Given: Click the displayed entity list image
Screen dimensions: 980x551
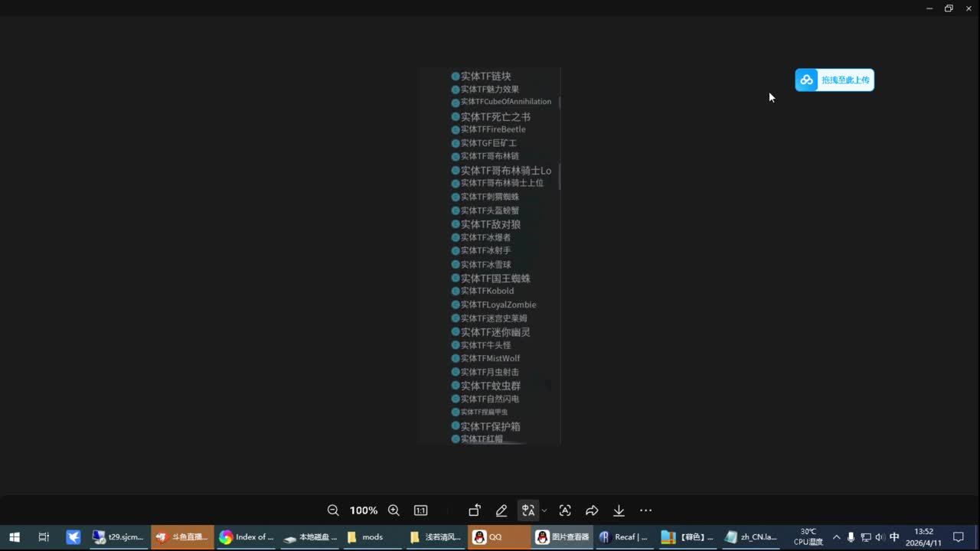Looking at the screenshot, I should (490, 256).
